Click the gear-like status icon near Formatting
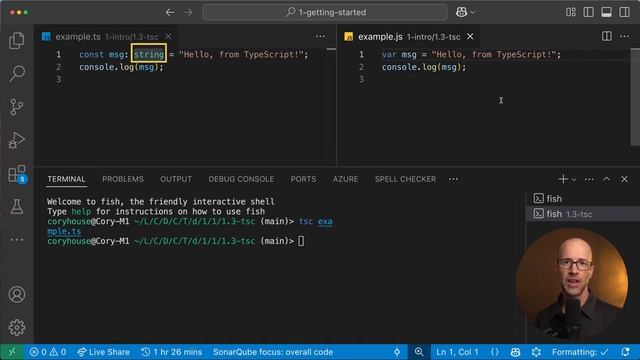The image size is (640, 360). click(536, 352)
